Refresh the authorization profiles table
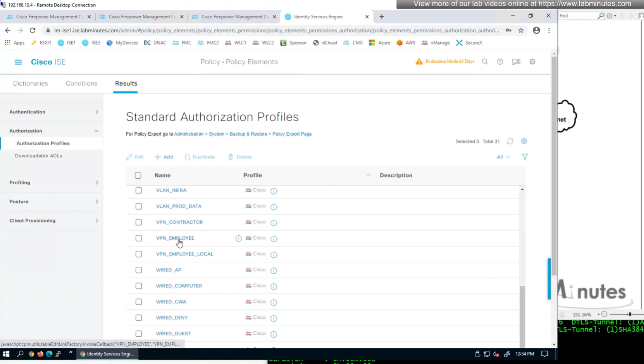Screen dimensions: 644x364 click(510, 141)
